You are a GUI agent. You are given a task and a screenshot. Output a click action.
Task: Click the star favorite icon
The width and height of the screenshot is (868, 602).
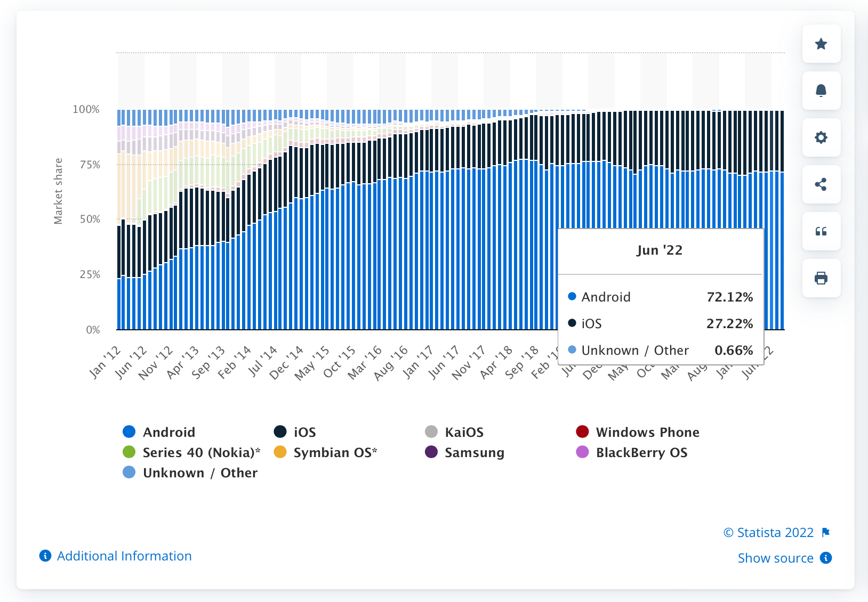[821, 44]
